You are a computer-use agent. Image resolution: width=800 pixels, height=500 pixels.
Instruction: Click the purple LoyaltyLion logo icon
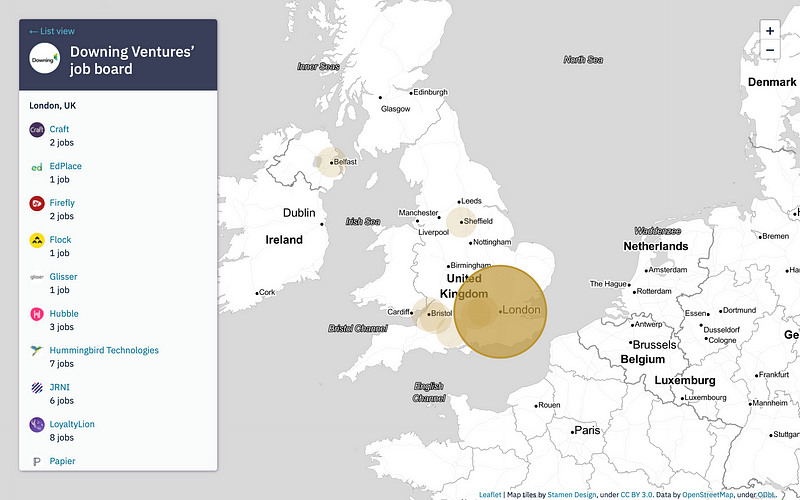click(x=36, y=425)
